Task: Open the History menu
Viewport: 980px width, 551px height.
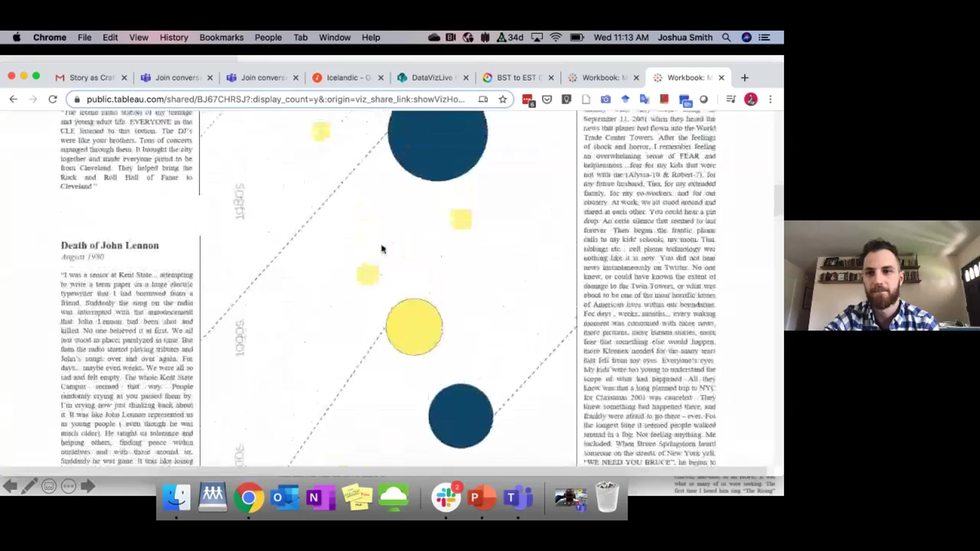Action: coord(174,37)
